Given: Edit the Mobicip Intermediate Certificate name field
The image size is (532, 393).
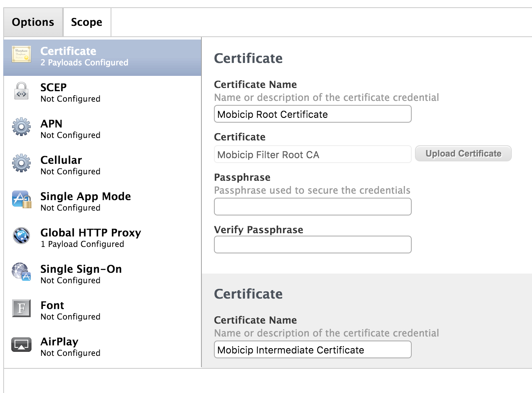Looking at the screenshot, I should coord(313,350).
